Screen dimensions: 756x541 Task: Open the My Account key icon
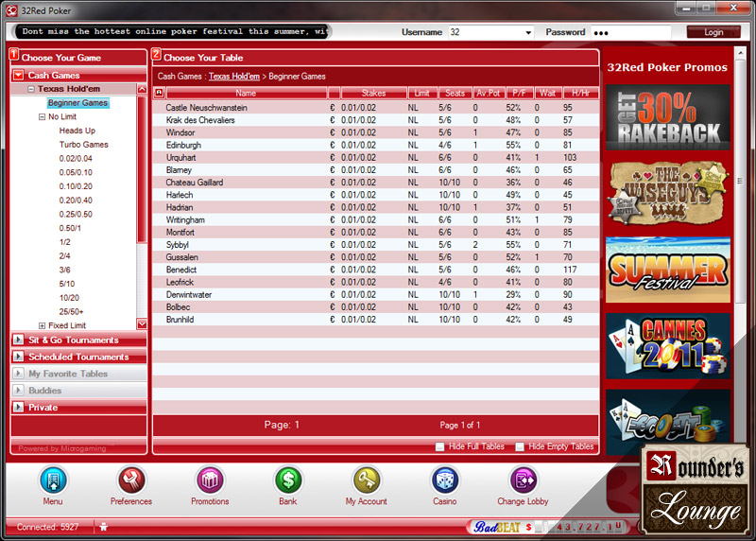[x=367, y=480]
